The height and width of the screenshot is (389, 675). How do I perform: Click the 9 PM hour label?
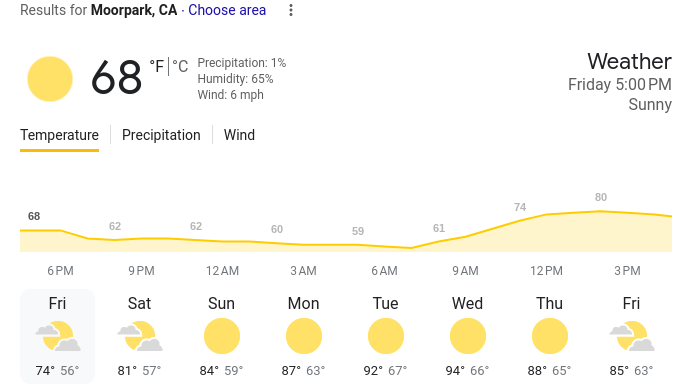141,271
